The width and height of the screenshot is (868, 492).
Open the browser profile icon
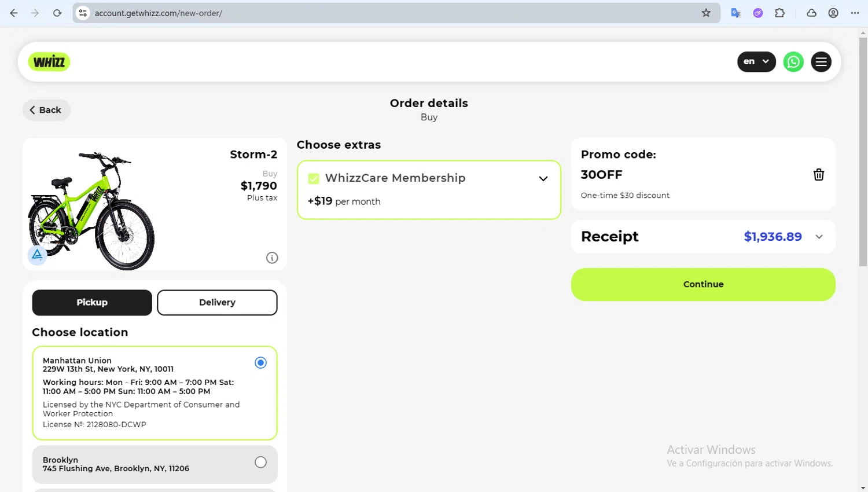click(833, 13)
